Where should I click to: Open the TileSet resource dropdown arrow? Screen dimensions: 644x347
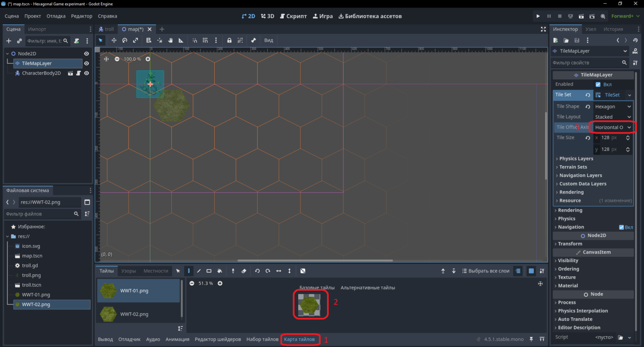[629, 95]
